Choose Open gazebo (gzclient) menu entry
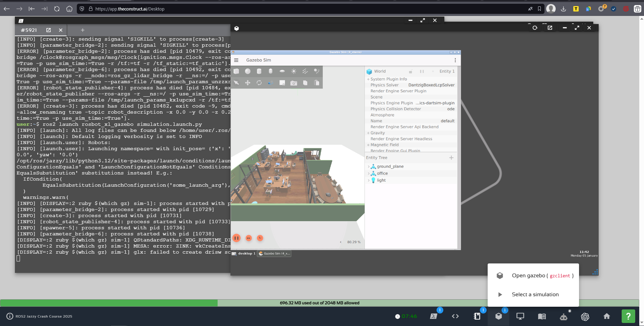Viewport: 644px width, 326px height. 542,276
